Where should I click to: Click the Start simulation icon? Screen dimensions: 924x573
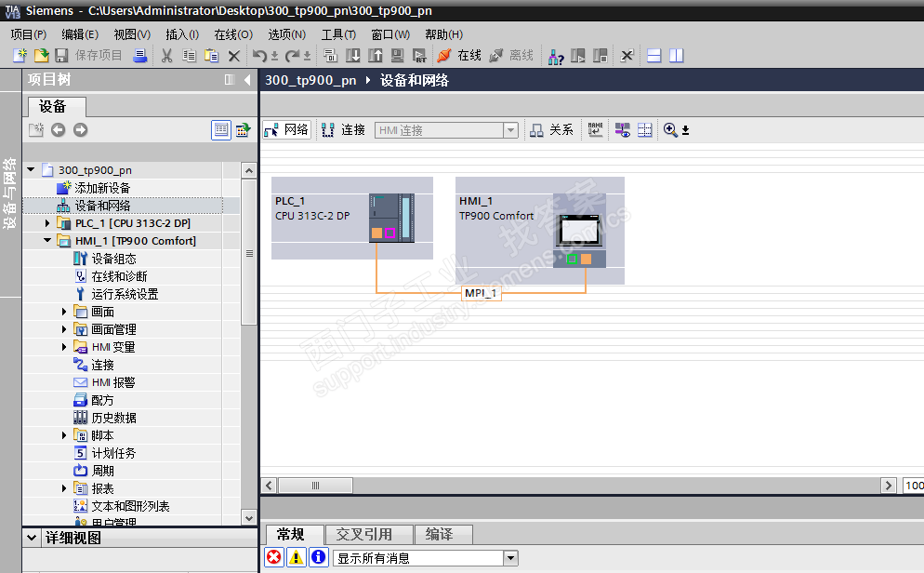pyautogui.click(x=398, y=56)
